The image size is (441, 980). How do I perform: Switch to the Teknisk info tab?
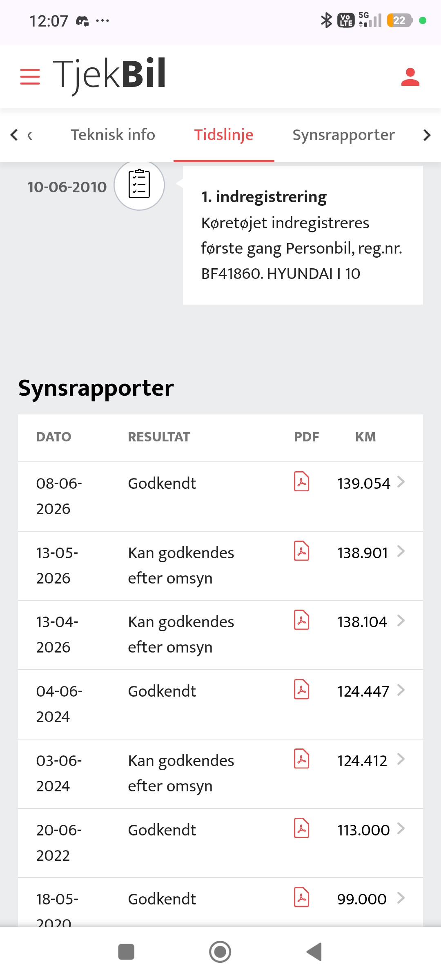tap(113, 135)
